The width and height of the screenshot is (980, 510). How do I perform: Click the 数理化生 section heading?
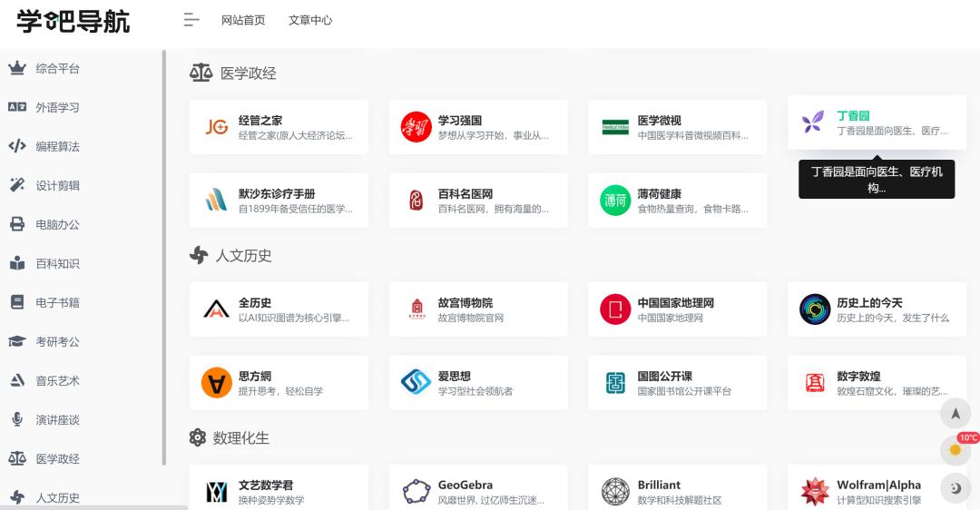click(x=241, y=438)
